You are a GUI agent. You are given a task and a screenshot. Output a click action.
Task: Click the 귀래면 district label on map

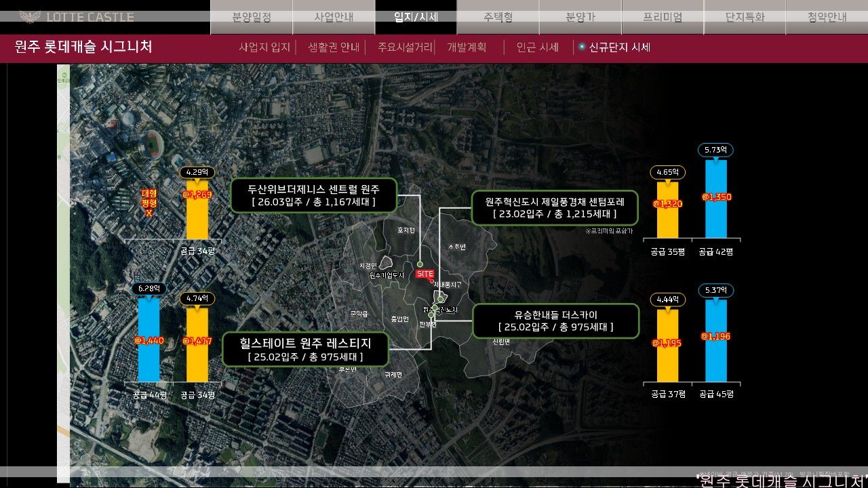tap(393, 374)
